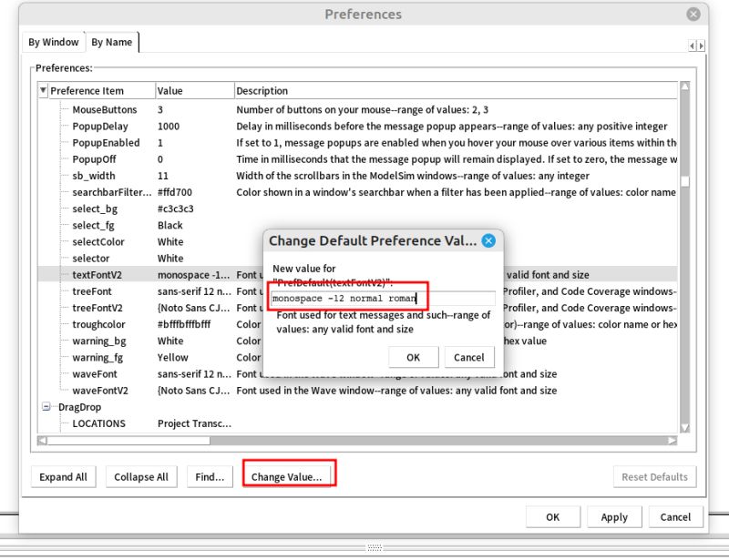
Task: Click the 1000 value for PopupDelay
Action: coord(169,127)
